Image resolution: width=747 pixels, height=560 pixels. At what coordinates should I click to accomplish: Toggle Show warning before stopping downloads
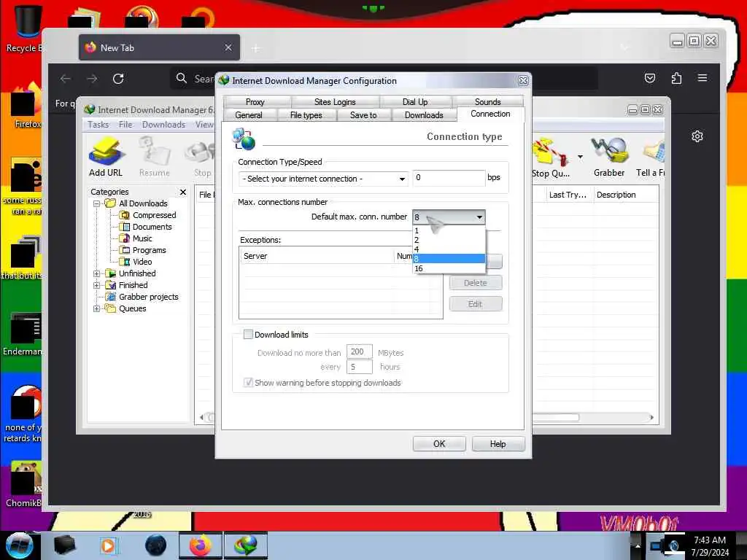pos(248,382)
